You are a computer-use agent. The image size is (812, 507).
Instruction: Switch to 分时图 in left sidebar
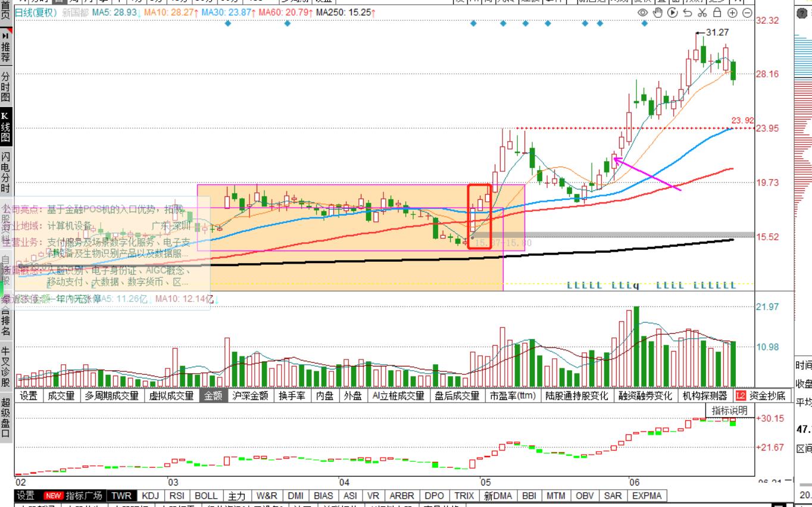(5, 87)
